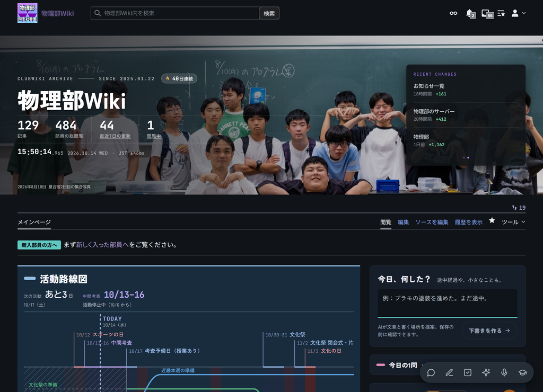Click the 物理部Wiki site title link
Viewport: 543px width, 392px height.
click(57, 13)
